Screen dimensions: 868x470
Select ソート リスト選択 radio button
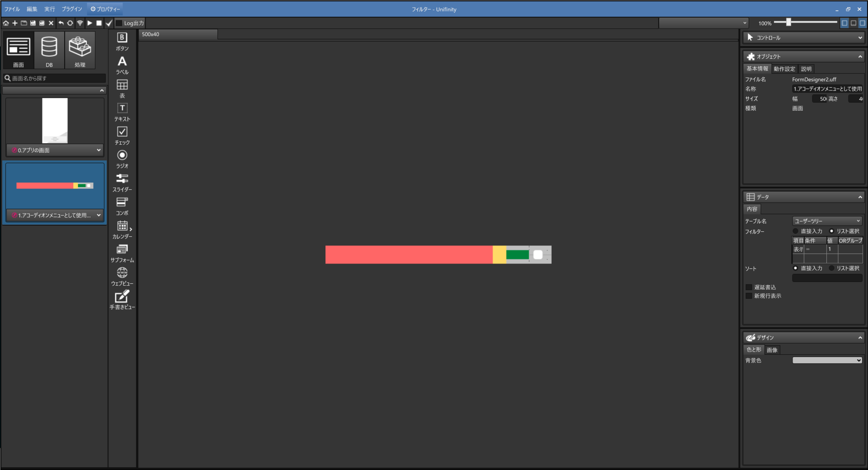[831, 268]
